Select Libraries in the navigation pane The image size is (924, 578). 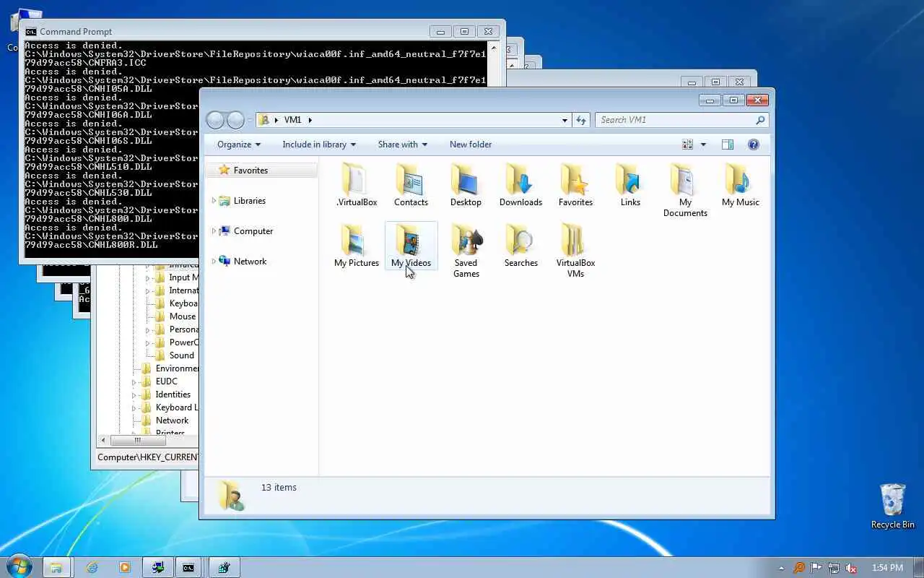(250, 201)
